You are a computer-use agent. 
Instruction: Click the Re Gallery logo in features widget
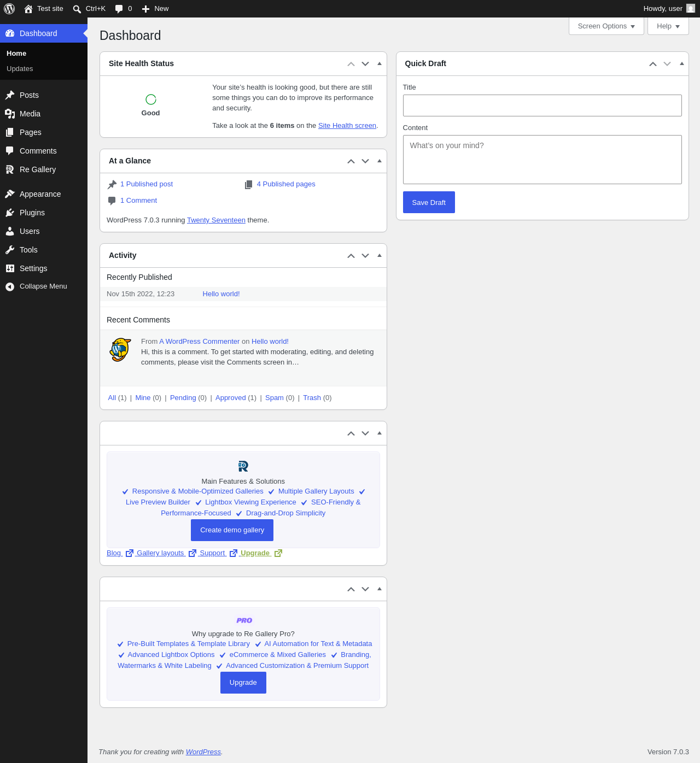(243, 466)
